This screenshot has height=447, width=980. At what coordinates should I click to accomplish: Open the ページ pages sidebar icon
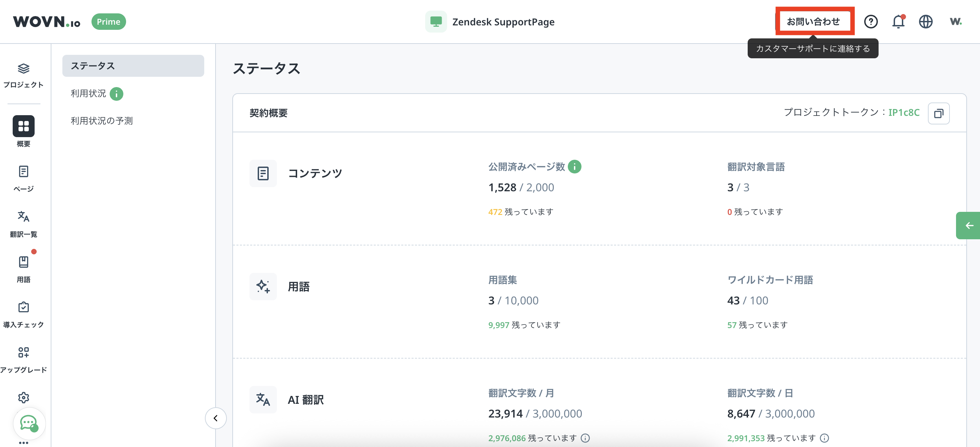(23, 172)
